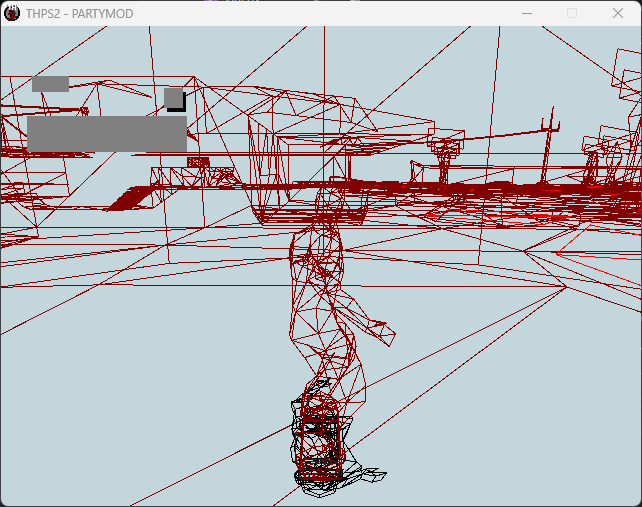The height and width of the screenshot is (507, 642).
Task: Click the small gray rectangle in the top-left HUD
Action: click(x=50, y=84)
